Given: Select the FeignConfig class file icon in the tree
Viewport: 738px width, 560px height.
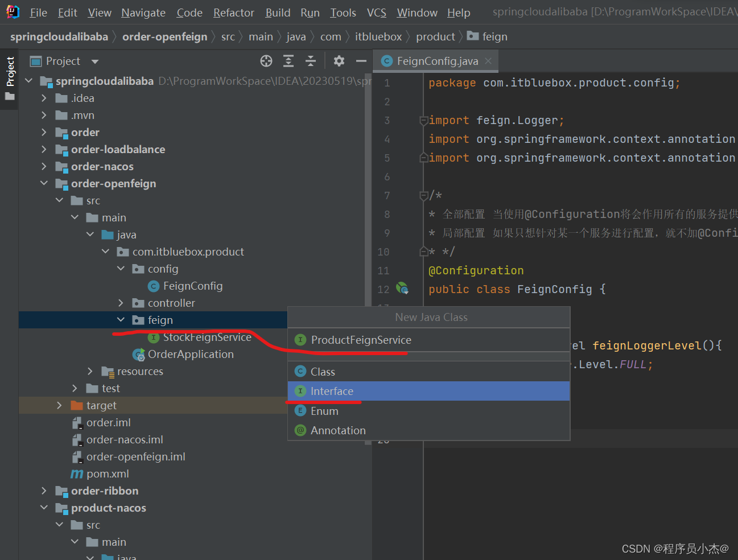Looking at the screenshot, I should [x=154, y=286].
